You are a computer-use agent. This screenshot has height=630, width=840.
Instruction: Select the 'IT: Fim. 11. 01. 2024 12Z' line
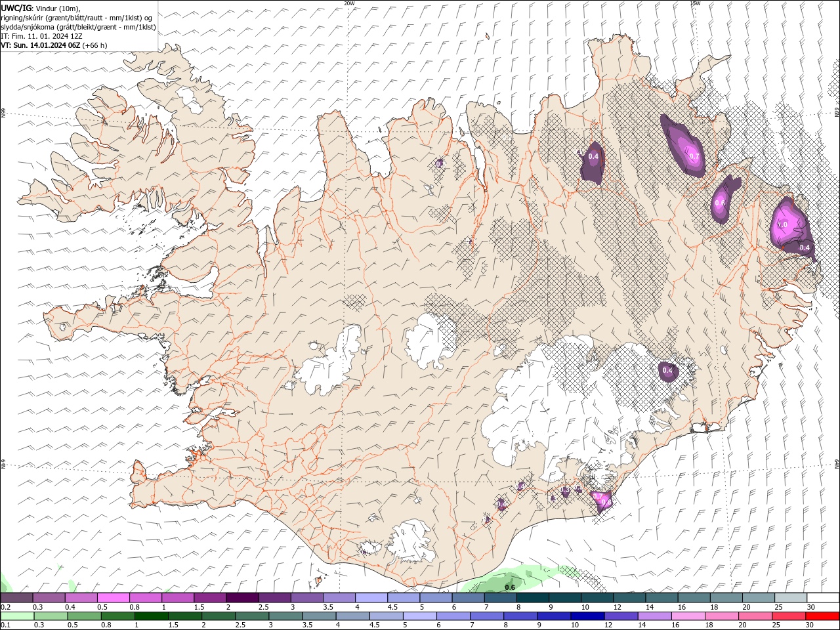(x=41, y=36)
